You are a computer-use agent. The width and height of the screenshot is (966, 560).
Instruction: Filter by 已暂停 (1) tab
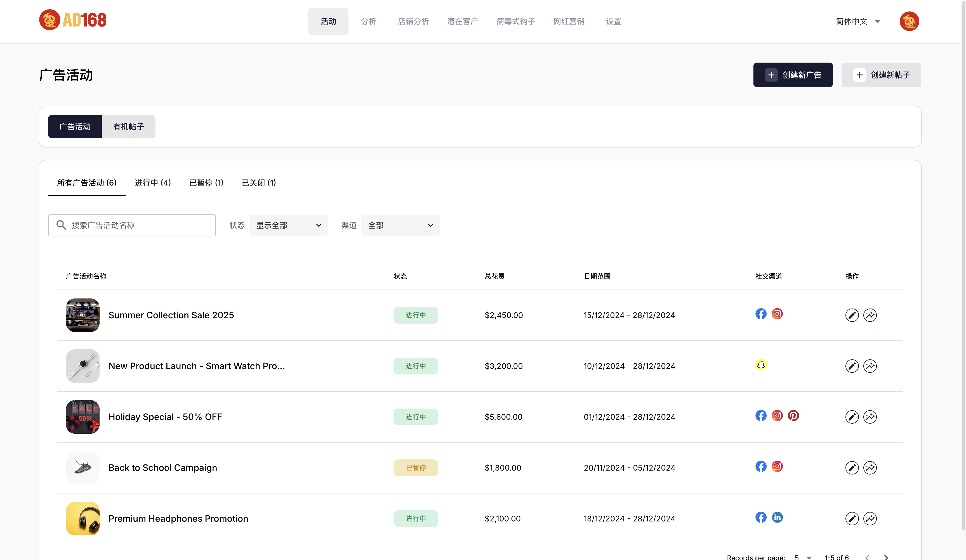(x=206, y=183)
